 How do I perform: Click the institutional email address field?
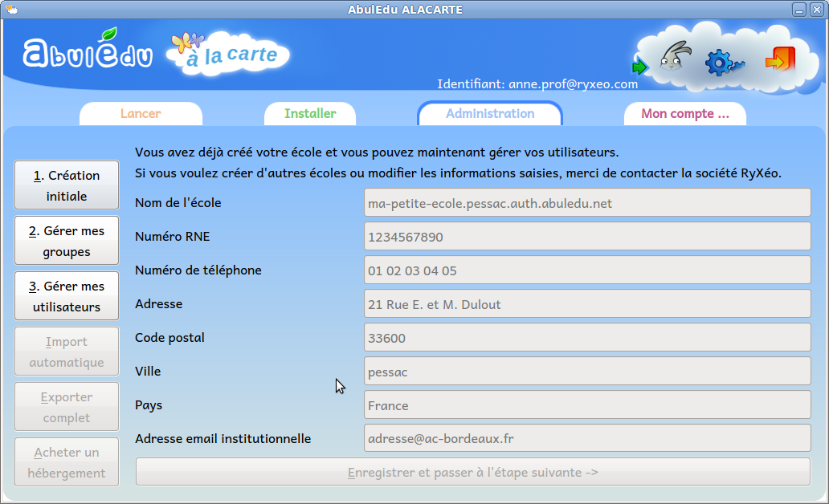click(x=587, y=438)
